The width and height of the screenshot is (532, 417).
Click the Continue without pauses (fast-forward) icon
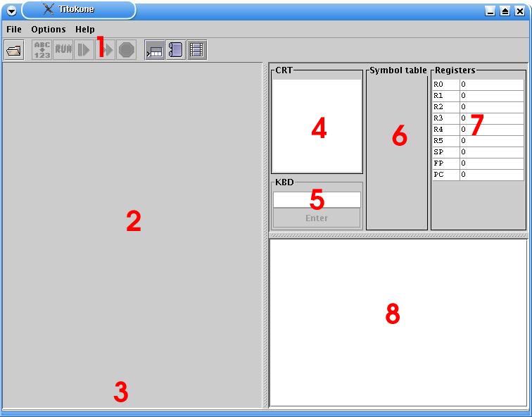coord(106,50)
